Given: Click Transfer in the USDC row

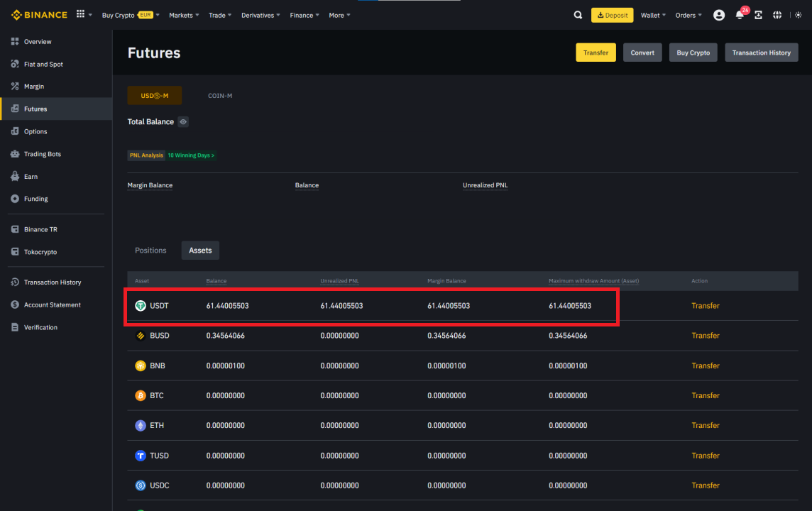Looking at the screenshot, I should (706, 485).
